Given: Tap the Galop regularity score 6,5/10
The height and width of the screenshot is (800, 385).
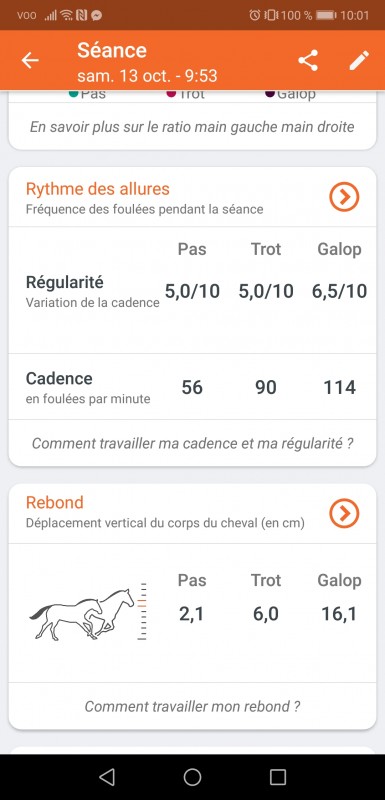Looking at the screenshot, I should pos(339,291).
